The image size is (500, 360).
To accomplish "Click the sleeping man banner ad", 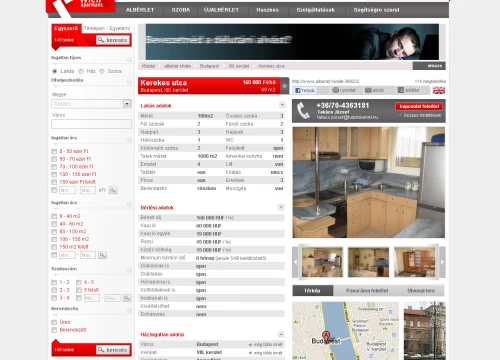I will tap(292, 42).
